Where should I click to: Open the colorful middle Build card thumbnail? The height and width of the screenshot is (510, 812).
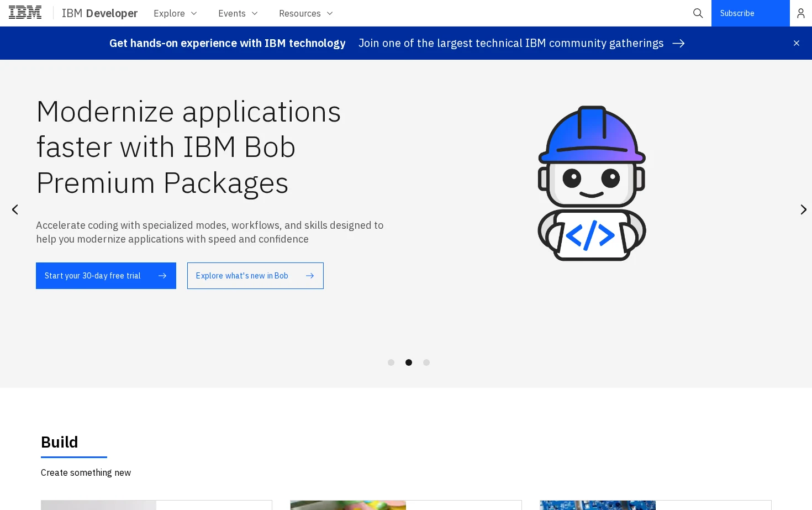click(x=349, y=505)
